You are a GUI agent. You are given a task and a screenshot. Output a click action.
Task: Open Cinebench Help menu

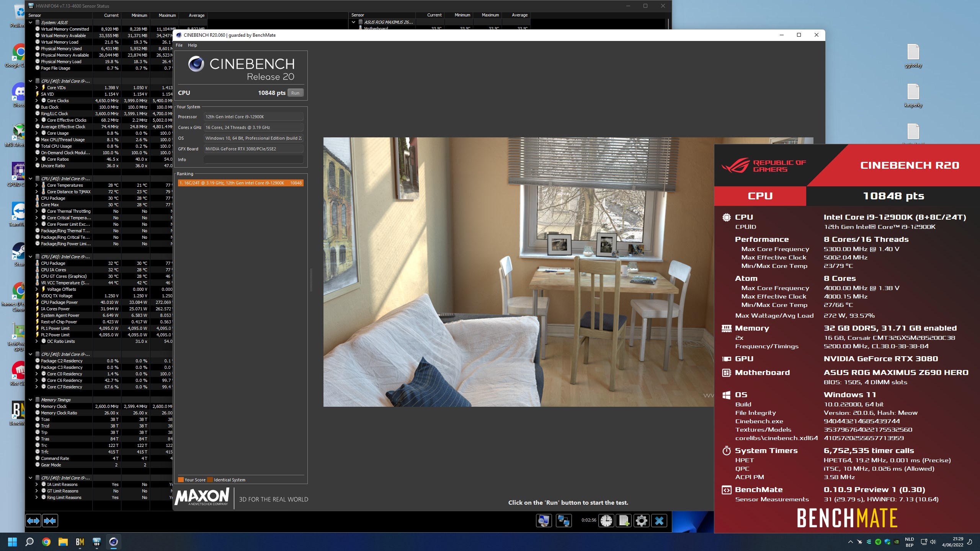[x=192, y=45]
